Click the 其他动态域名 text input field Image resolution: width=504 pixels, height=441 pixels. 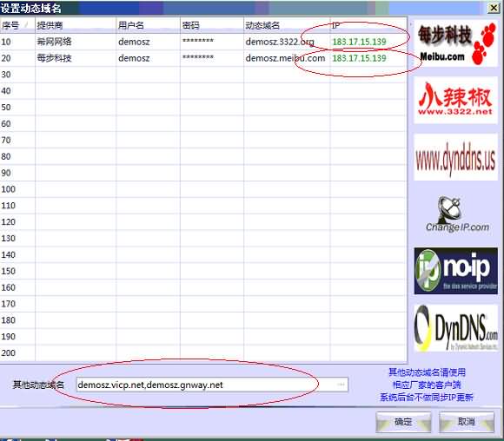(x=212, y=385)
